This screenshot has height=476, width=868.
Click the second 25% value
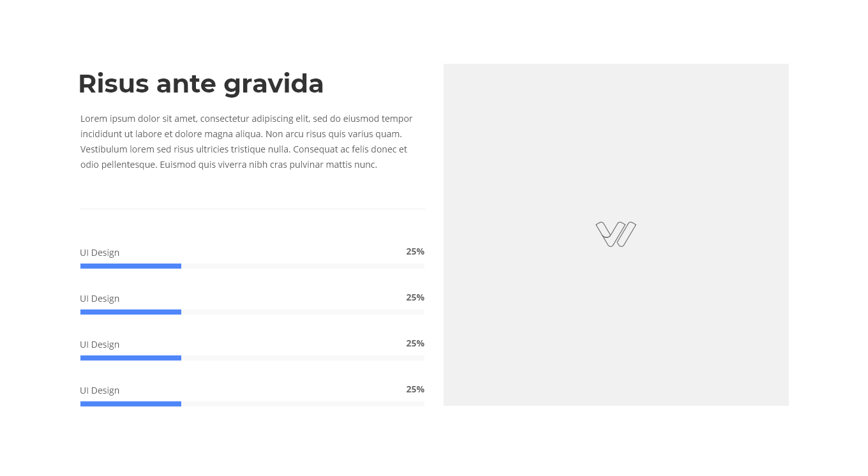pos(415,297)
